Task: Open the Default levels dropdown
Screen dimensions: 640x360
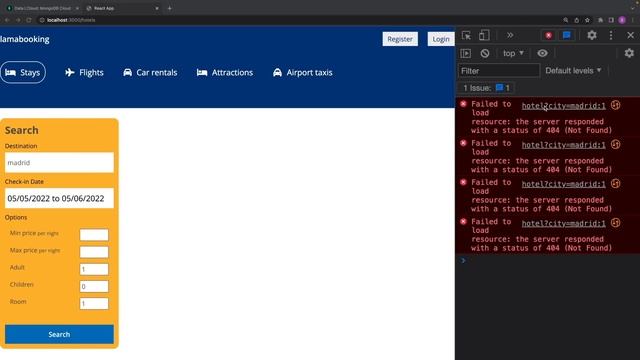Action: pyautogui.click(x=573, y=71)
